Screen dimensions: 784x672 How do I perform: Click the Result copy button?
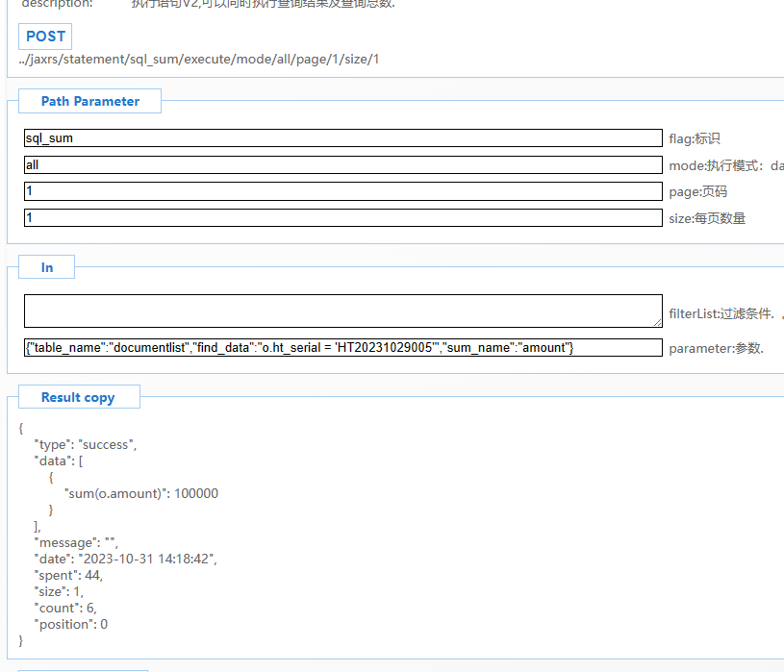pos(78,397)
